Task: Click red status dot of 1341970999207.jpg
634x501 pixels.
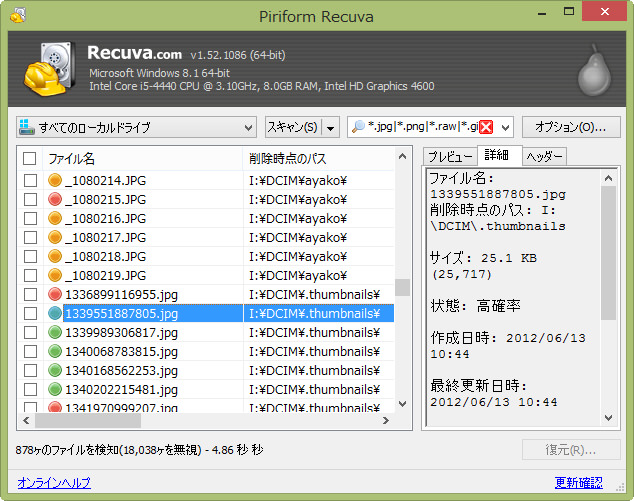Action: [x=55, y=407]
